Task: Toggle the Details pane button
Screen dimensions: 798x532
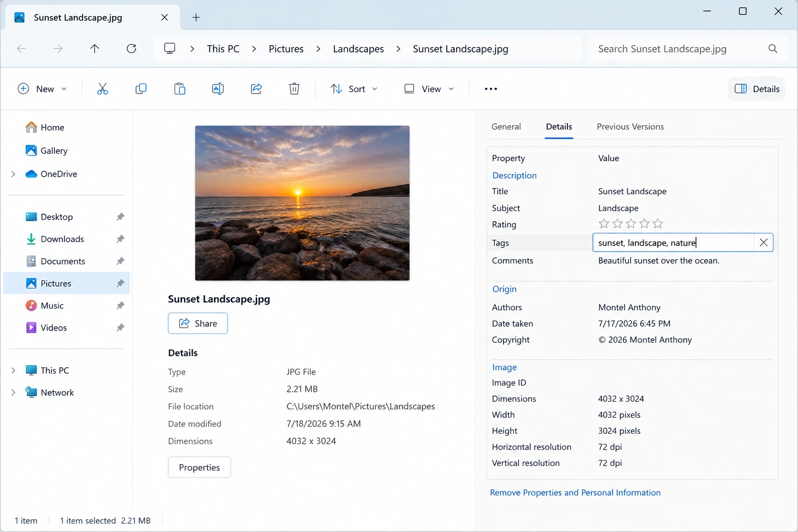Action: (757, 89)
